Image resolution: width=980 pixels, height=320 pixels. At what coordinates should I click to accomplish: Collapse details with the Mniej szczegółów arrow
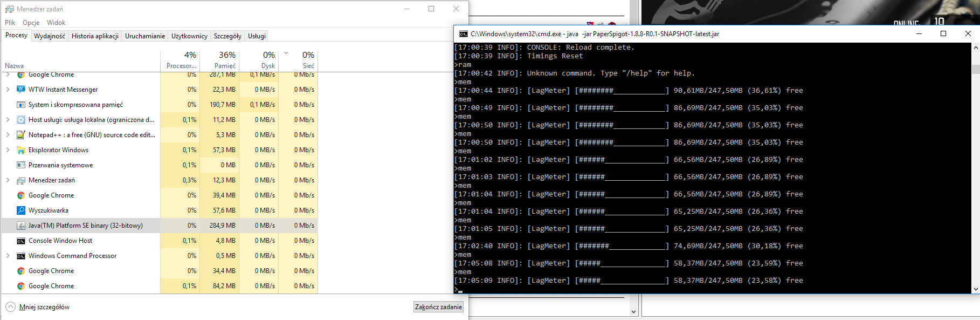11,307
